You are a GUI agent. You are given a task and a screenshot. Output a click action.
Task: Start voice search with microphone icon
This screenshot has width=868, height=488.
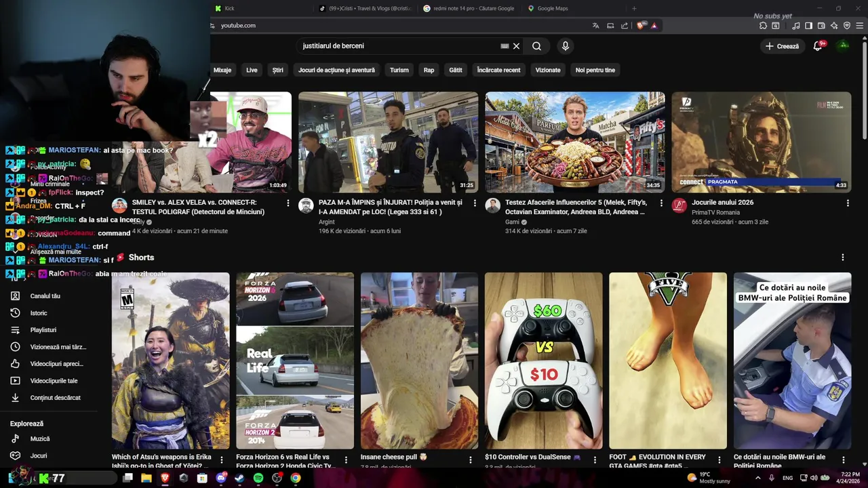tap(565, 46)
